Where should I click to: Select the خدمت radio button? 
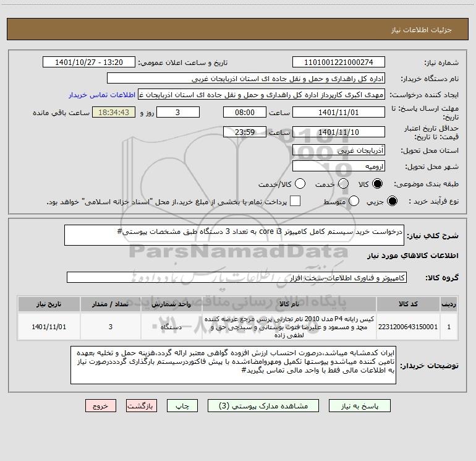pos(343,184)
